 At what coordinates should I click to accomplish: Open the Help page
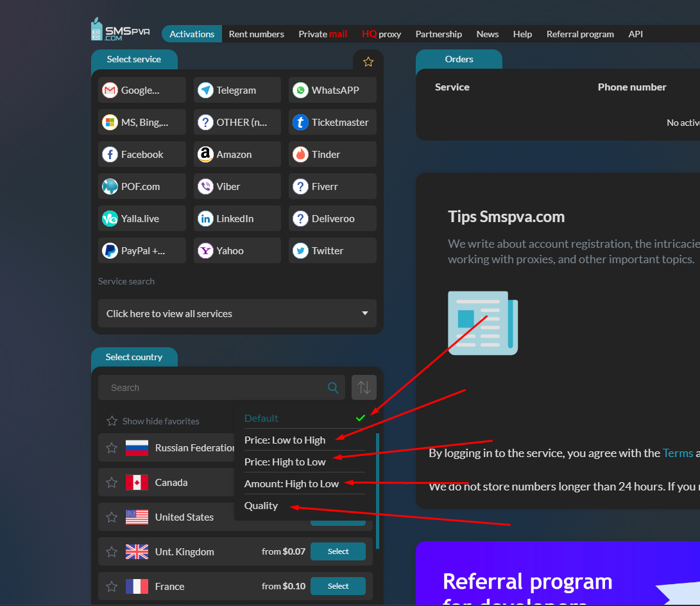[522, 34]
